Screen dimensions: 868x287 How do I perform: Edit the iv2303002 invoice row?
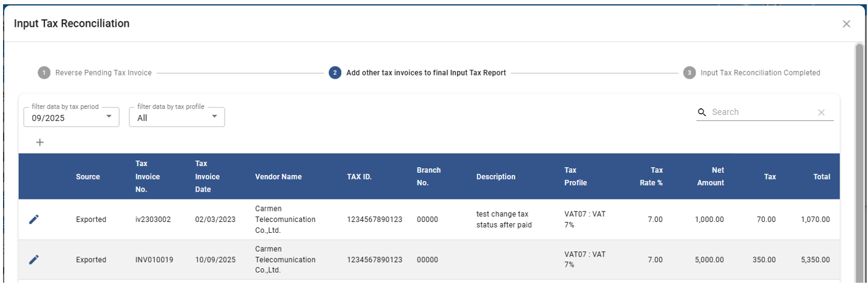pos(34,220)
